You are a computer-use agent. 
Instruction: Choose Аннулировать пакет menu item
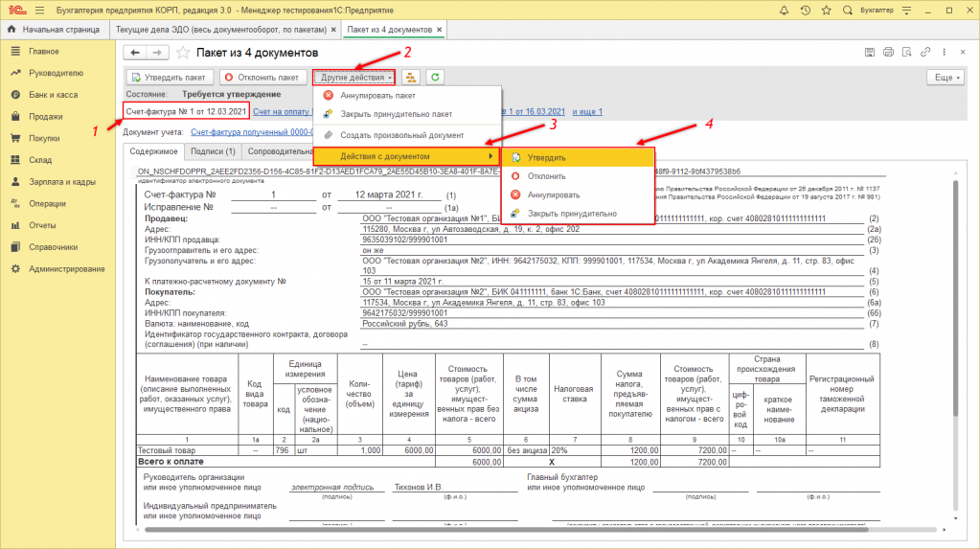tap(377, 95)
